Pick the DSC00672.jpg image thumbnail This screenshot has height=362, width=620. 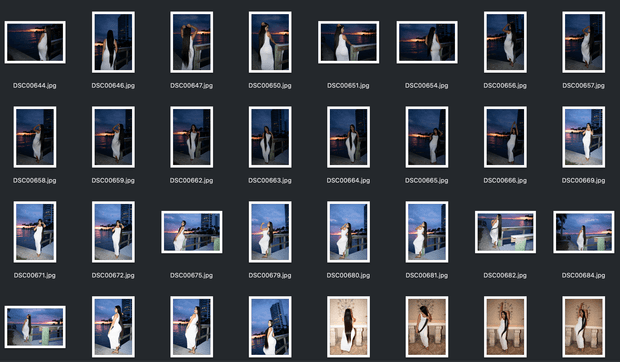point(113,232)
